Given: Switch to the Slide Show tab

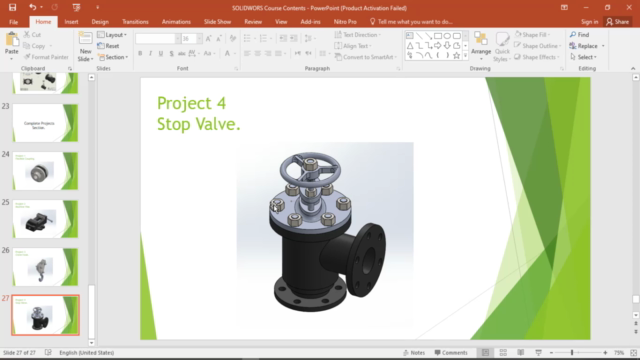Looking at the screenshot, I should pos(217,22).
